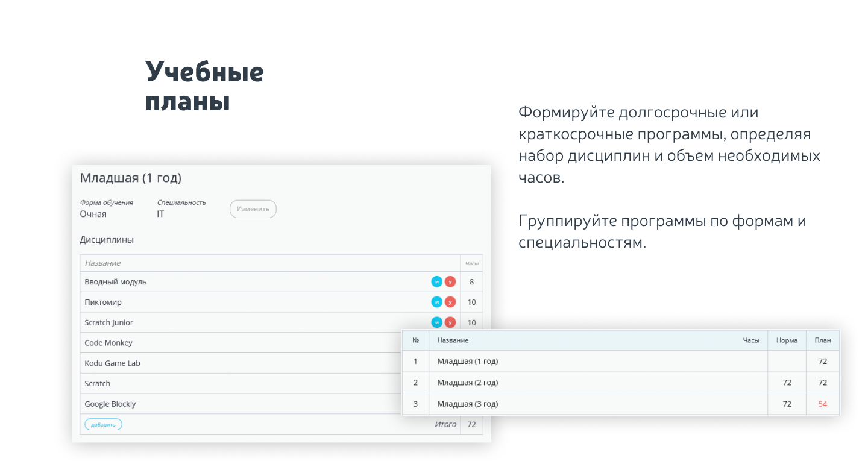
Task: Click the Часы label in the plans table header
Action: (x=751, y=340)
